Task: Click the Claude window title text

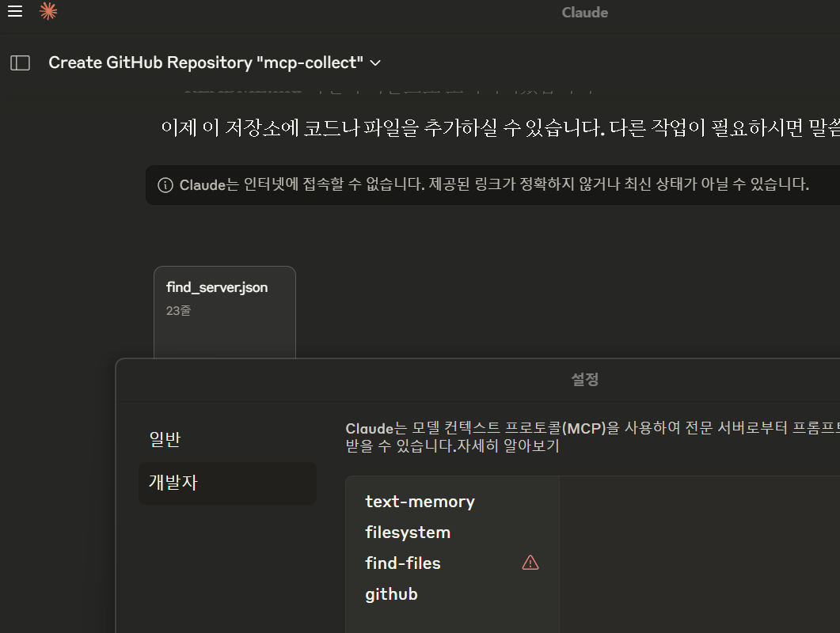Action: pos(584,13)
